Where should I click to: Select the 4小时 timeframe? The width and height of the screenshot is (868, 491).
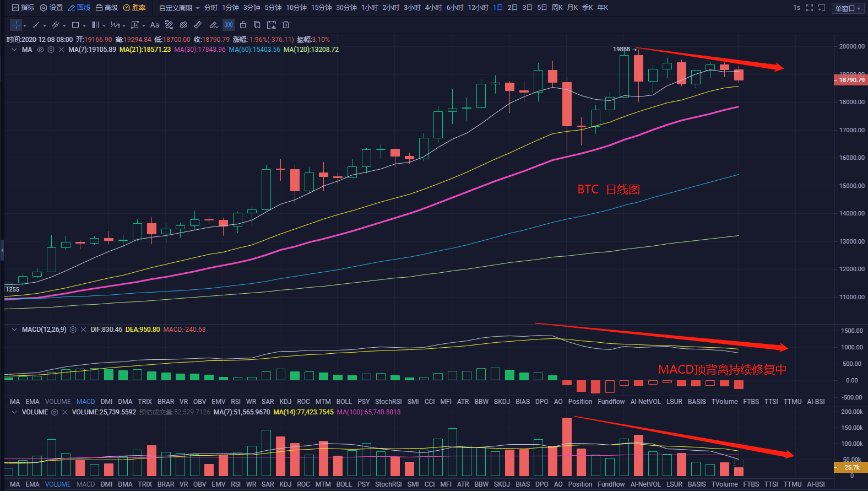433,8
